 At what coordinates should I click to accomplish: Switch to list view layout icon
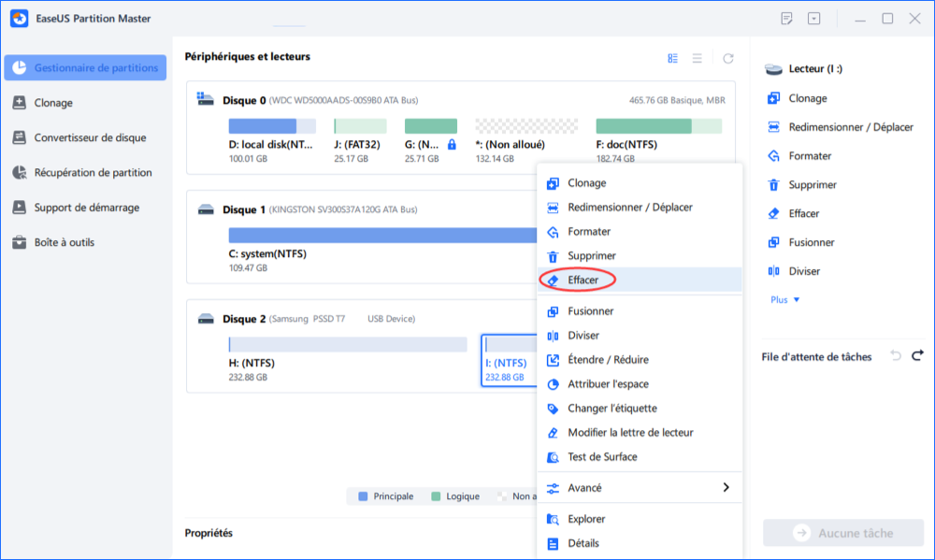click(x=697, y=58)
